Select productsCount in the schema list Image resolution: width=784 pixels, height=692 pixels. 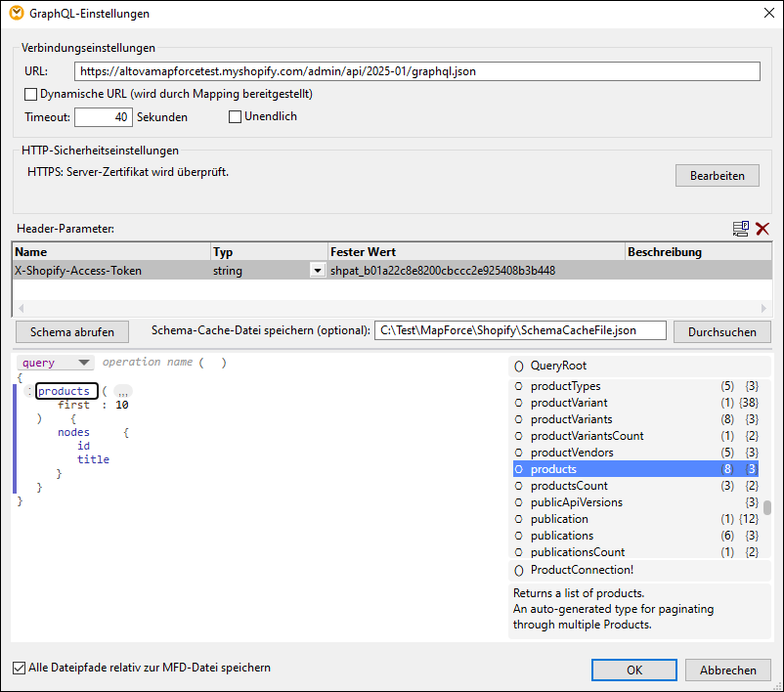[x=568, y=486]
